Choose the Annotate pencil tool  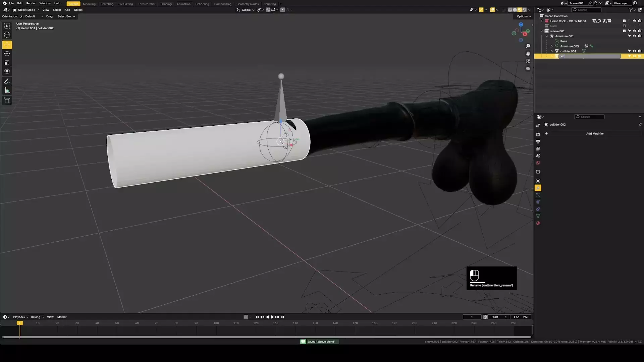coord(7,81)
